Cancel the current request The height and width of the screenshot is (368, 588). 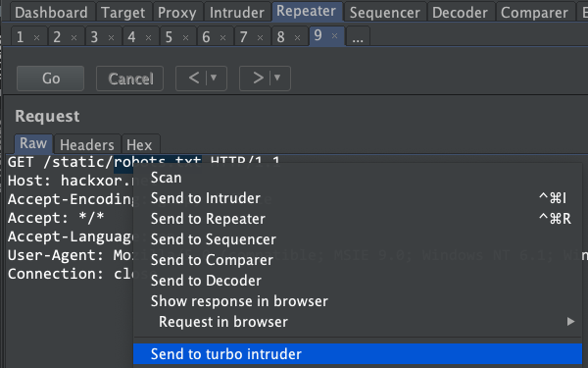pos(129,79)
